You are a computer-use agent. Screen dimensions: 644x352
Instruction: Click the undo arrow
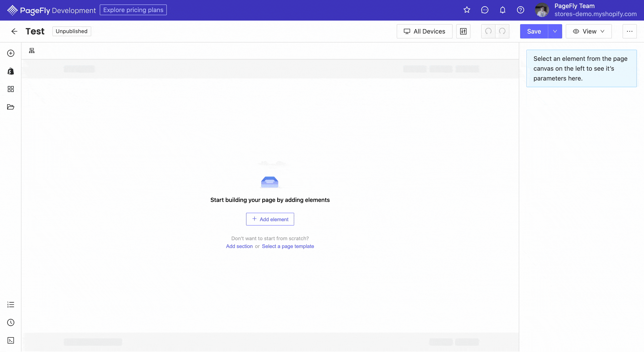coord(488,31)
